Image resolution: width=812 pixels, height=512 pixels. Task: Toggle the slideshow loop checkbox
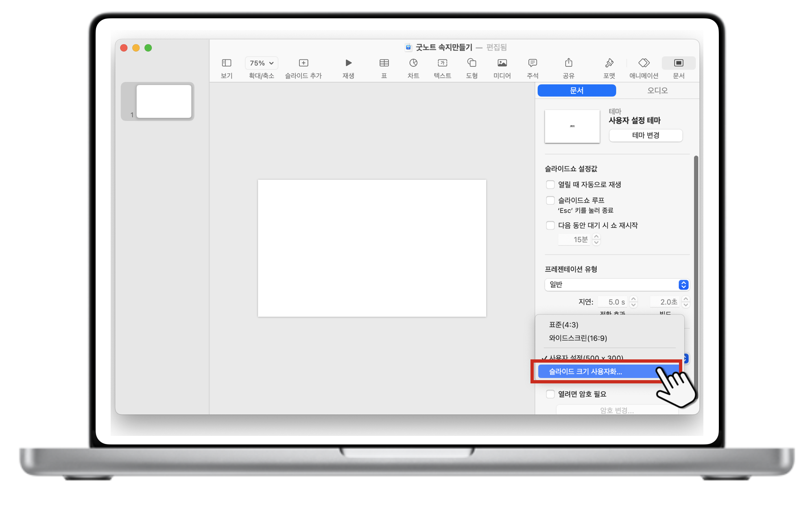click(x=550, y=201)
